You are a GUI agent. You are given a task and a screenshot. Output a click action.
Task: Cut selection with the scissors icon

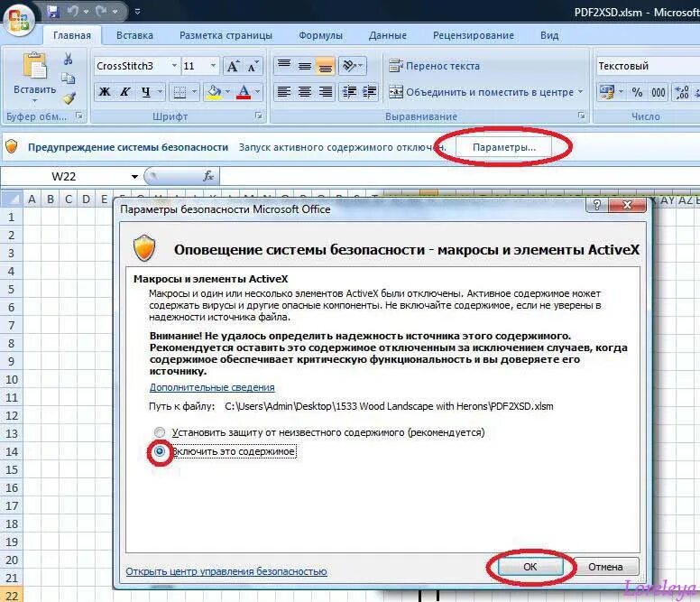[x=68, y=59]
